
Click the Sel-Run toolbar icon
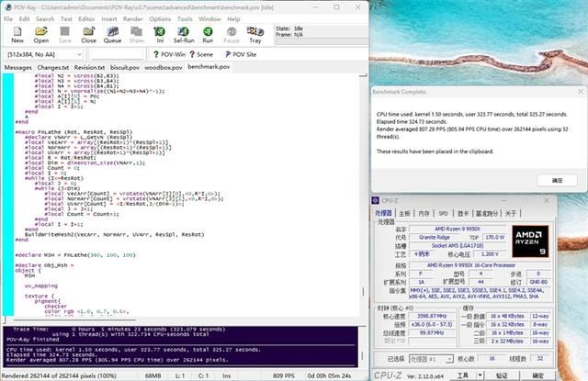pyautogui.click(x=184, y=34)
